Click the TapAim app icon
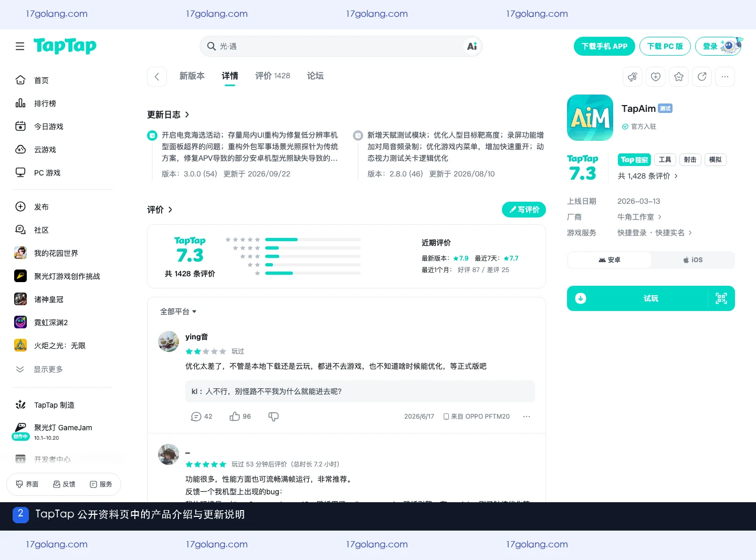Image resolution: width=756 pixels, height=560 pixels. point(590,118)
